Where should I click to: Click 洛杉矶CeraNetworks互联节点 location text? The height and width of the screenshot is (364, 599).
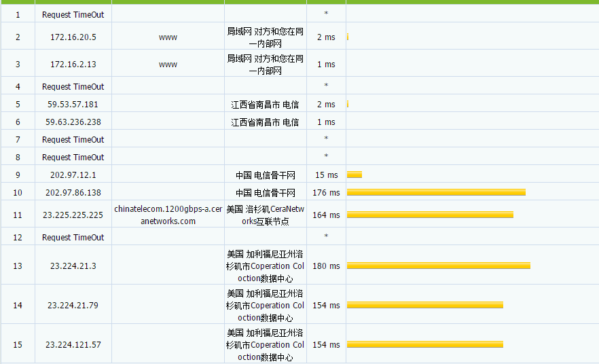[265, 215]
